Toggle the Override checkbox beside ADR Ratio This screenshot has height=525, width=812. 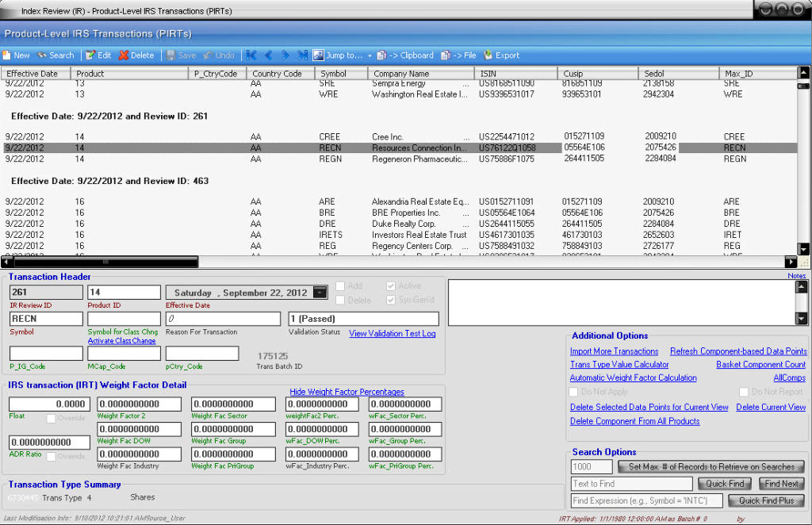[52, 457]
